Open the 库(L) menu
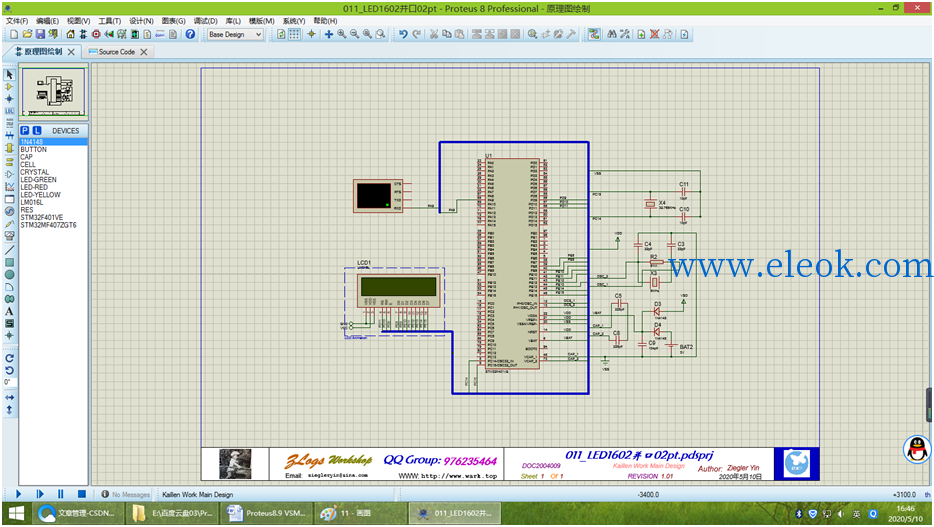The height and width of the screenshot is (527, 934). (x=233, y=21)
